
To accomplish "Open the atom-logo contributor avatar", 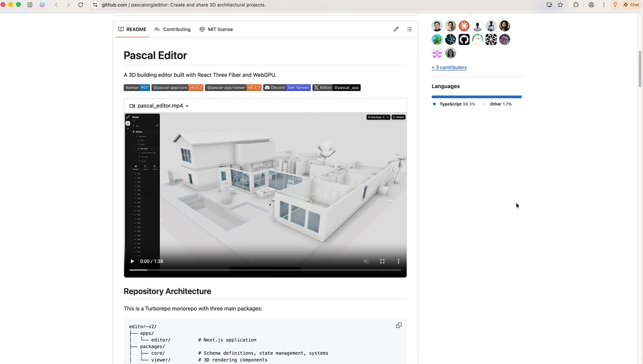I will [450, 40].
